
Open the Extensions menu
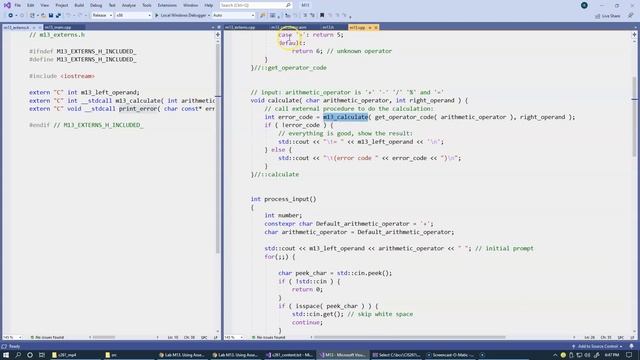point(167,5)
